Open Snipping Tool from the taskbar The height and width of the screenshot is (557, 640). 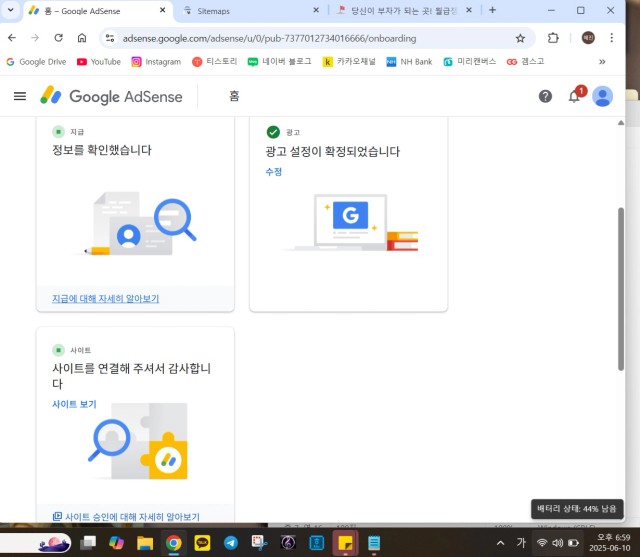(259, 543)
